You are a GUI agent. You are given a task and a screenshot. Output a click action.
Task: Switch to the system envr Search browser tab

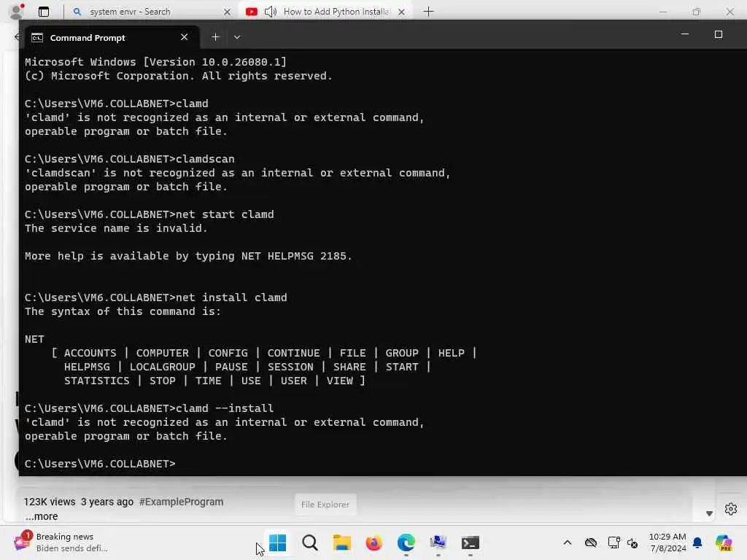[152, 12]
